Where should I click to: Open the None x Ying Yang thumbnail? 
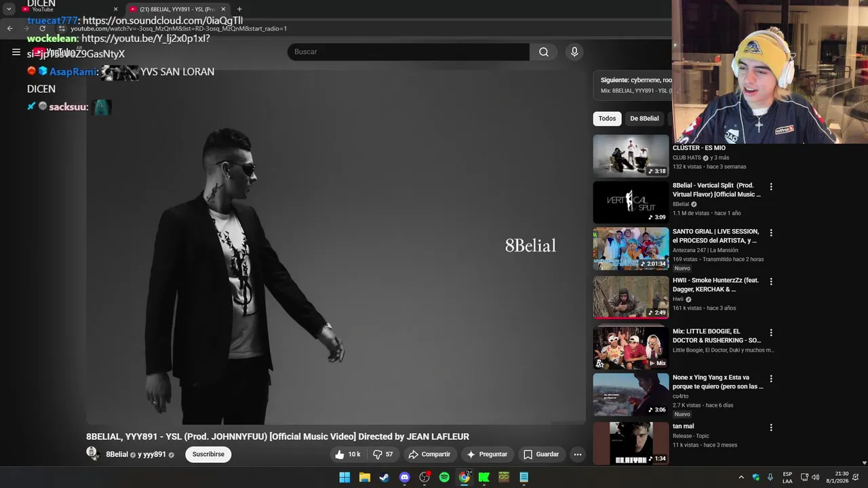pyautogui.click(x=631, y=394)
